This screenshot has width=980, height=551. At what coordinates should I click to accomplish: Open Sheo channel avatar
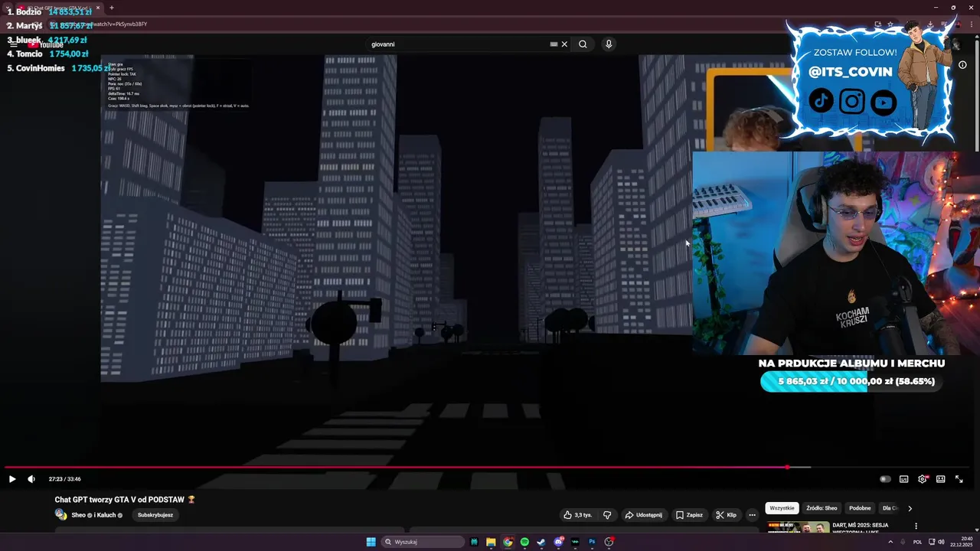click(x=60, y=515)
